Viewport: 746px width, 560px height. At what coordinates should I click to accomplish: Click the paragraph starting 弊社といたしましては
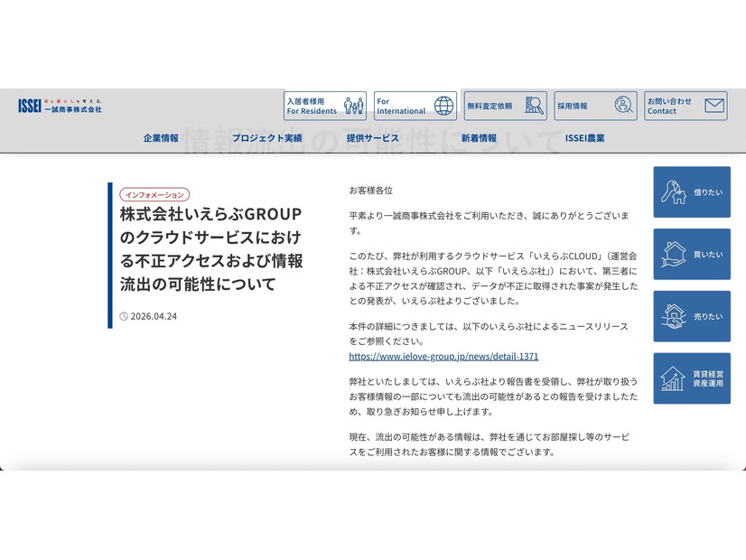[x=493, y=397]
